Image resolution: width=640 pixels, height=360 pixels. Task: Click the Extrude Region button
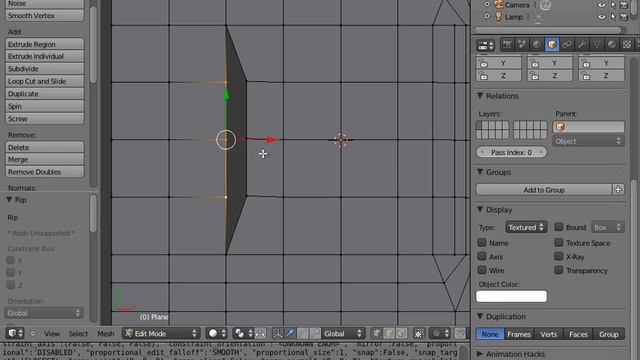point(44,44)
